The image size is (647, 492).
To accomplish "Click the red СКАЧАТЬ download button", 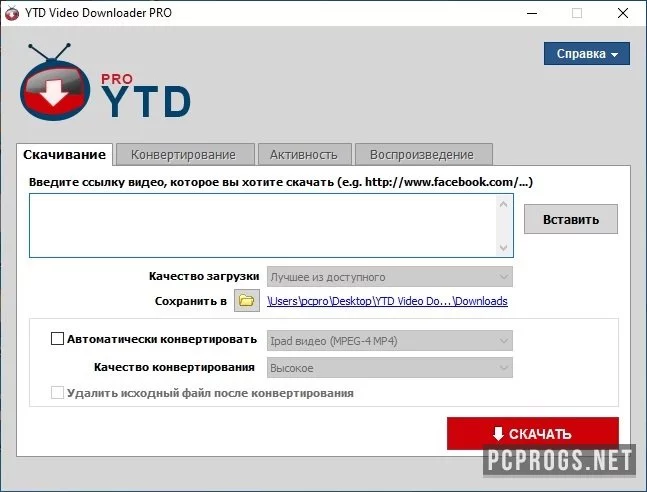I will pyautogui.click(x=532, y=433).
